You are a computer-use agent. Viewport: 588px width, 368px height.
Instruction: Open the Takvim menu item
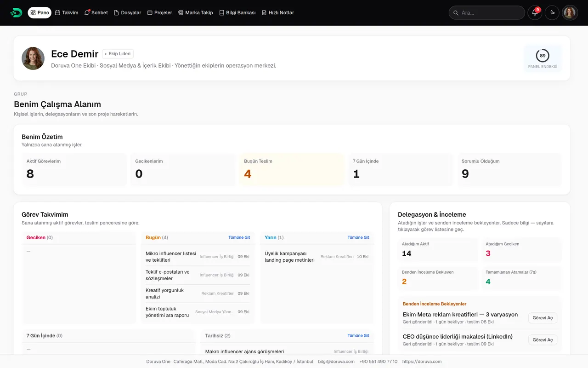point(67,13)
